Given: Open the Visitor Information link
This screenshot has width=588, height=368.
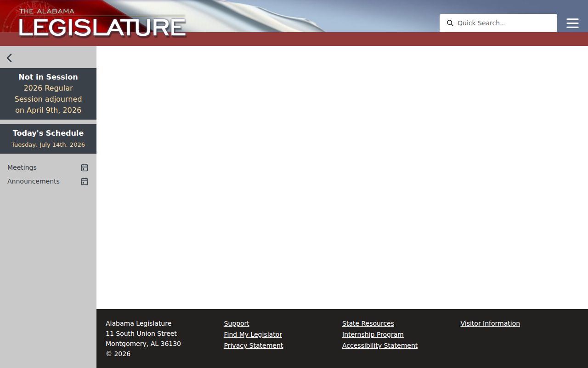Looking at the screenshot, I should coord(490,323).
